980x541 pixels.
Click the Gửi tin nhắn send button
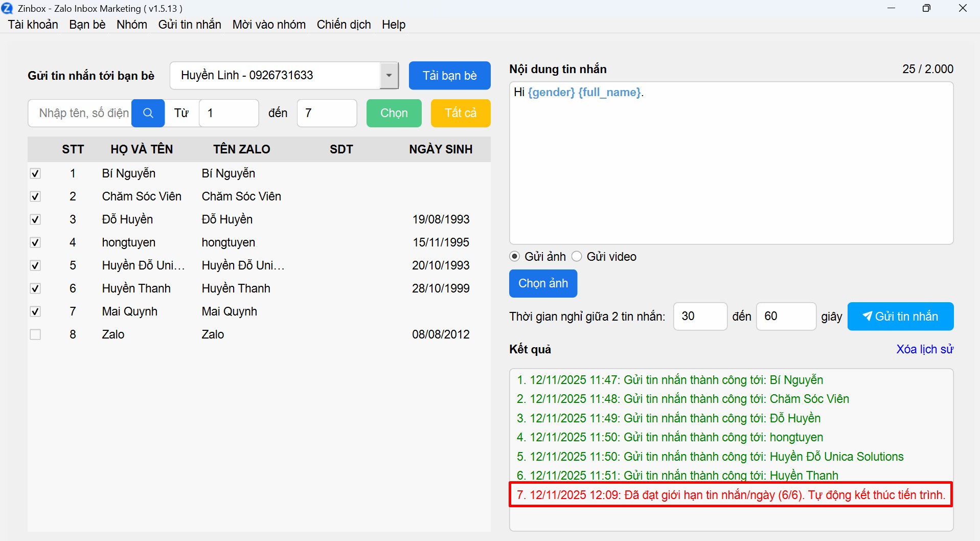point(900,317)
